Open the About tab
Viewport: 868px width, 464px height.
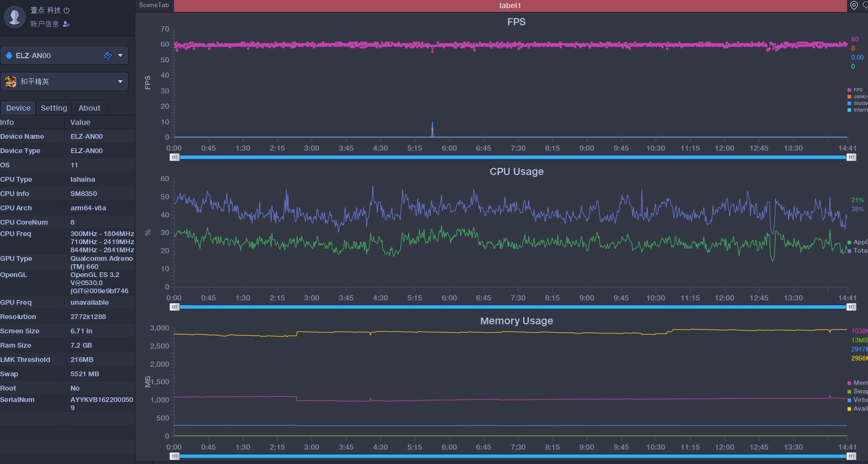point(89,108)
